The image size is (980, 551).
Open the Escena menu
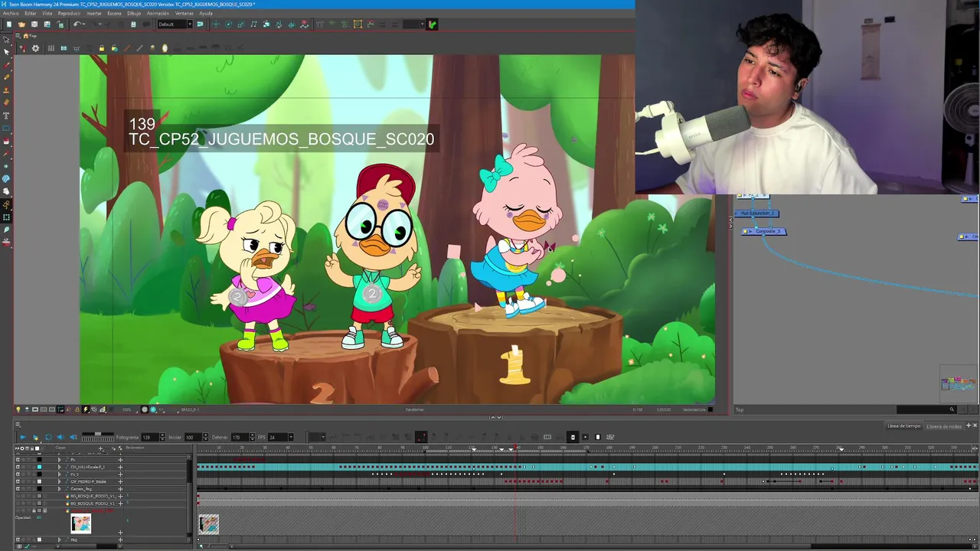[114, 13]
